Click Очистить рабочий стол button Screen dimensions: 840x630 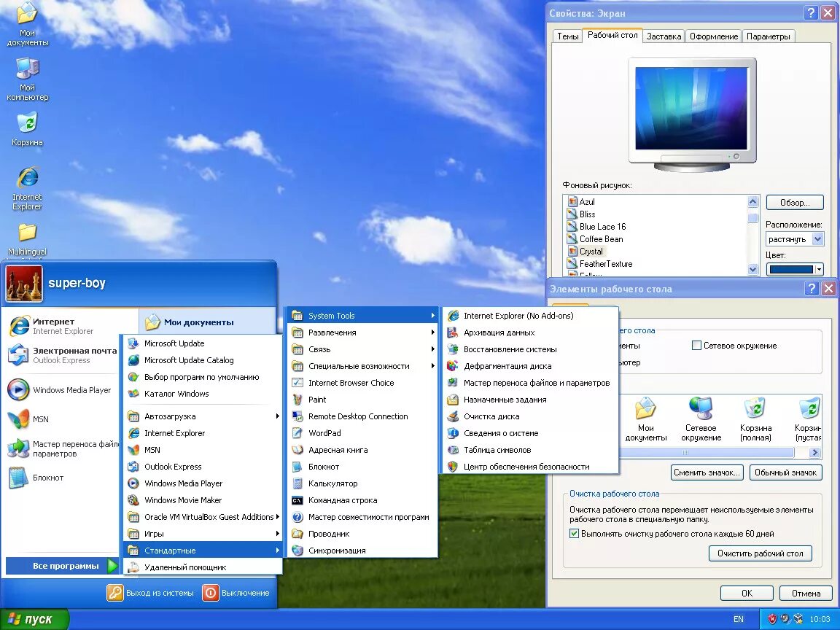click(761, 553)
